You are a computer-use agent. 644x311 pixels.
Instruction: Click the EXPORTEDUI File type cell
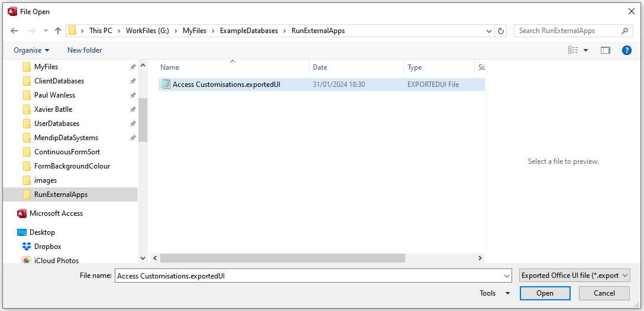433,85
